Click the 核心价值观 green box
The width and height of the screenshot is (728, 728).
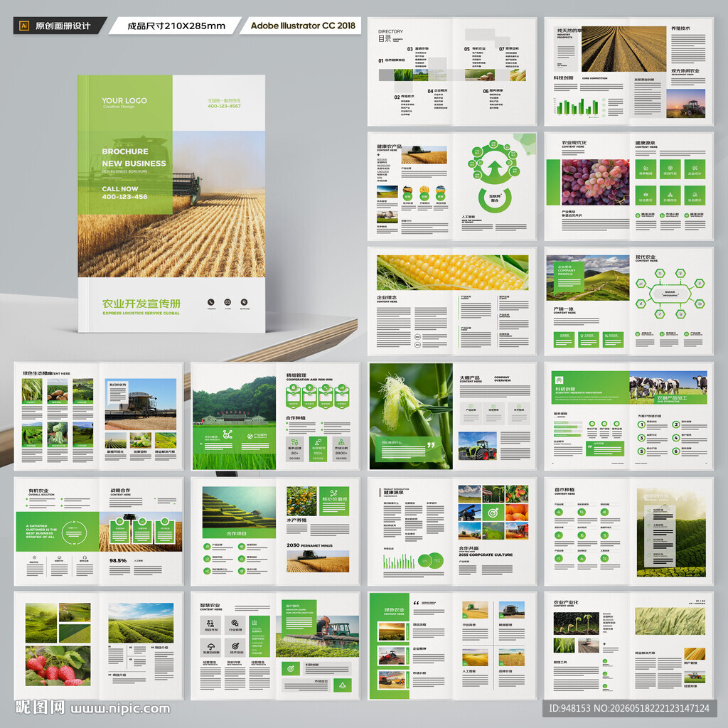[334, 501]
